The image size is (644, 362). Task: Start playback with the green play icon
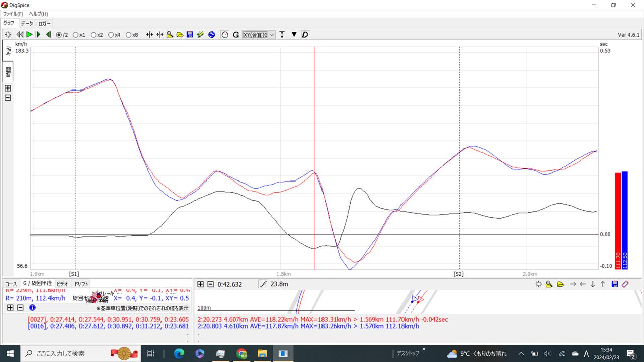coord(29,35)
